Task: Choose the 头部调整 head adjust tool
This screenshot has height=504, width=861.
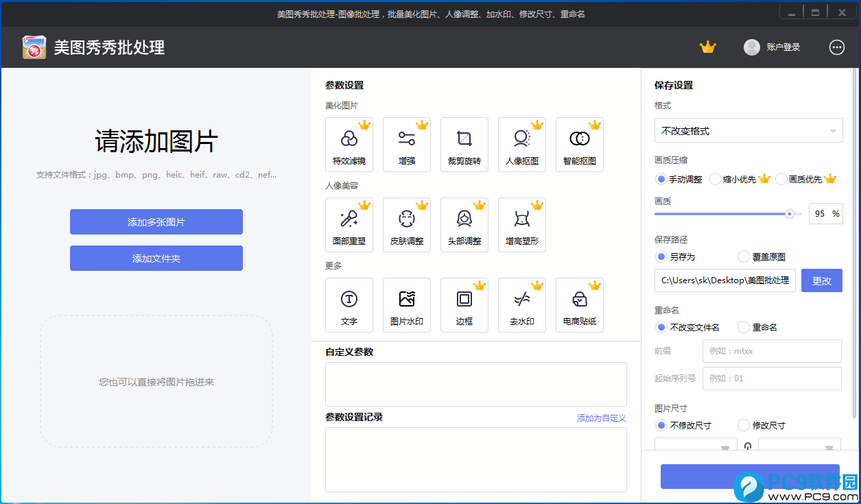Action: coord(464,225)
